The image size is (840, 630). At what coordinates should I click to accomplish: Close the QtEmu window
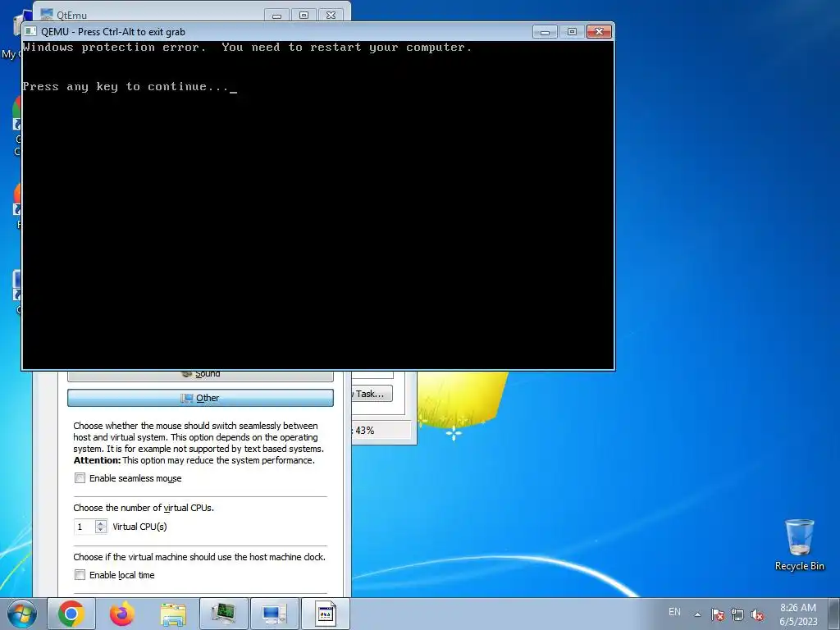pyautogui.click(x=331, y=15)
